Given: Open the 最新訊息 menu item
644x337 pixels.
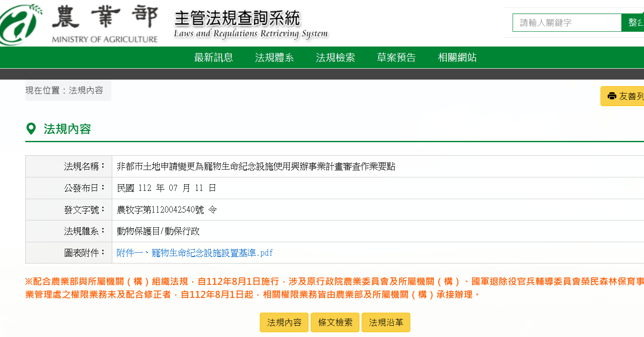Looking at the screenshot, I should click(213, 57).
